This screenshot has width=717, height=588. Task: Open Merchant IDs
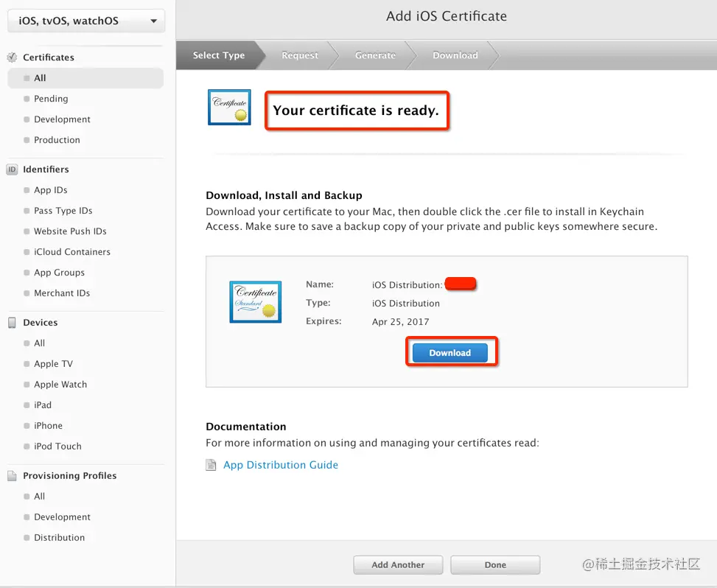point(62,293)
